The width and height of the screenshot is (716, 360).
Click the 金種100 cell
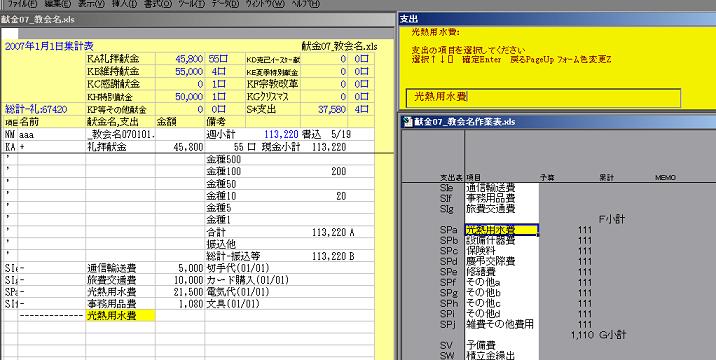[x=224, y=172]
